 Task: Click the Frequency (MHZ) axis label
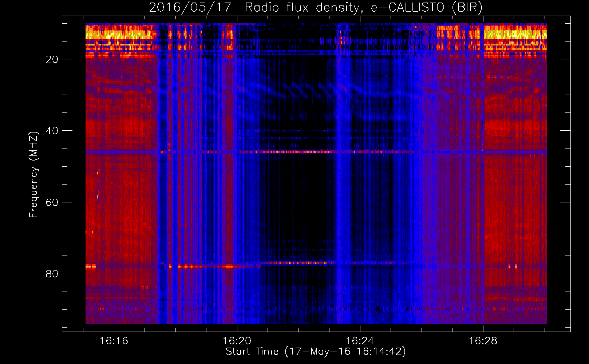tap(33, 175)
